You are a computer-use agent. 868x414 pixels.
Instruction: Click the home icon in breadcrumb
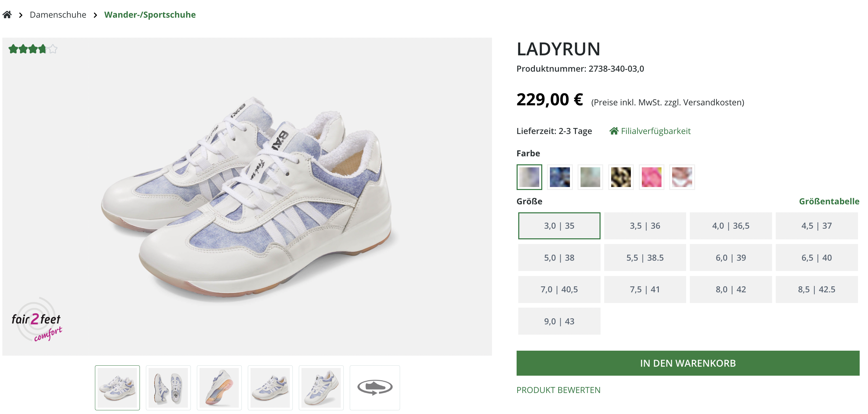(x=7, y=14)
